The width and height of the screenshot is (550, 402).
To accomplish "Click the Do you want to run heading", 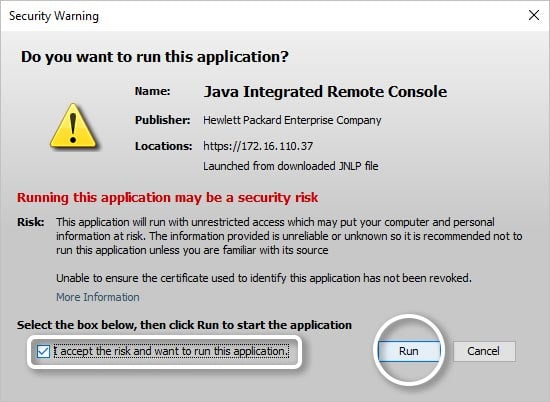I will coord(155,57).
